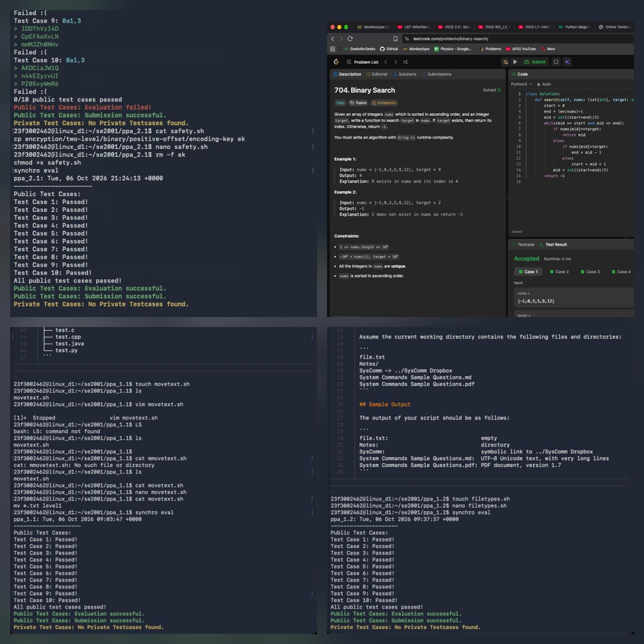The height and width of the screenshot is (644, 644).
Task: Select Case 2 result
Action: [559, 272]
